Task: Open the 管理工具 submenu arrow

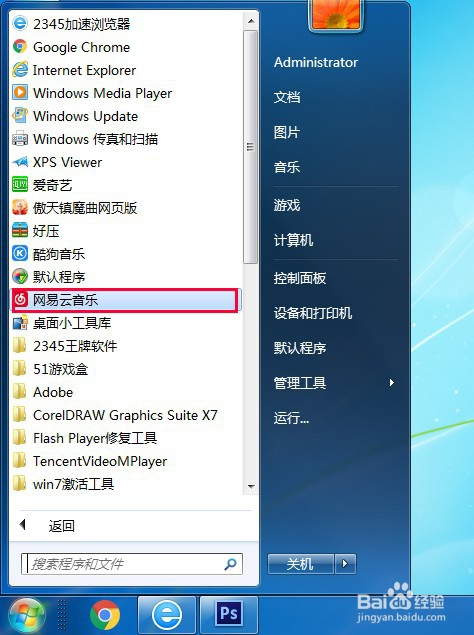Action: click(x=391, y=382)
